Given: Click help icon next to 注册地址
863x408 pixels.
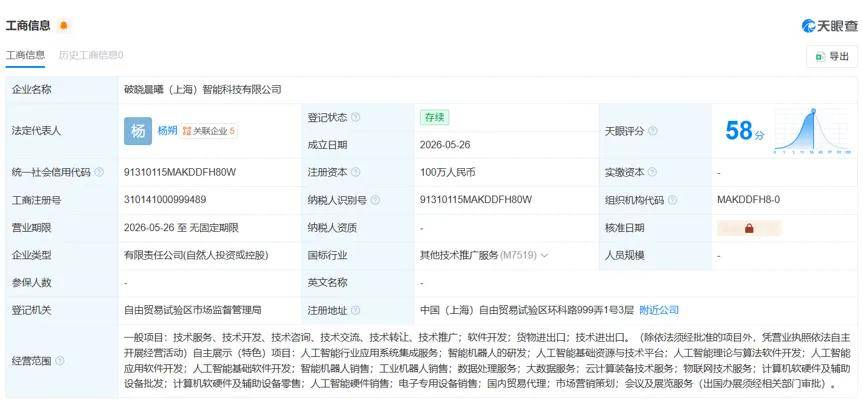Looking at the screenshot, I should point(356,311).
